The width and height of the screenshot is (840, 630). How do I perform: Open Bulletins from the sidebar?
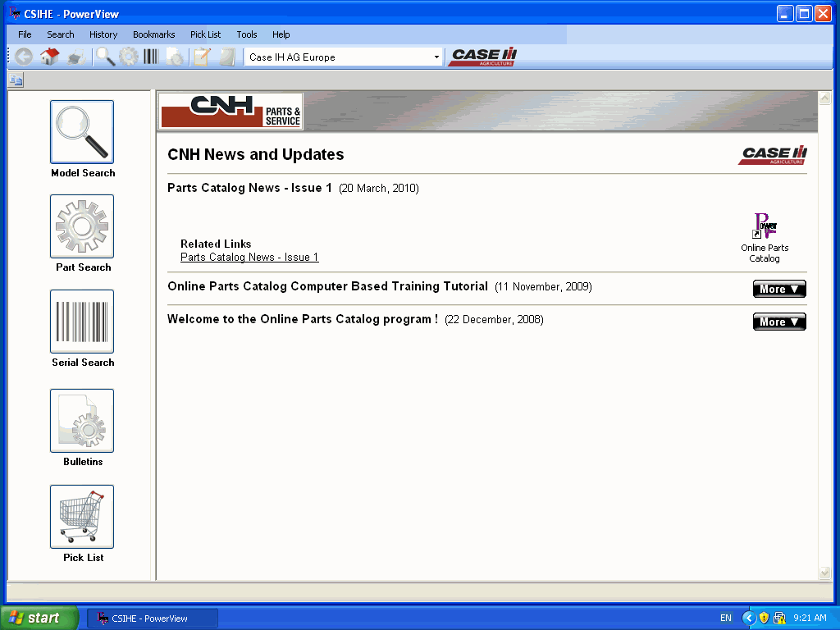pyautogui.click(x=82, y=421)
